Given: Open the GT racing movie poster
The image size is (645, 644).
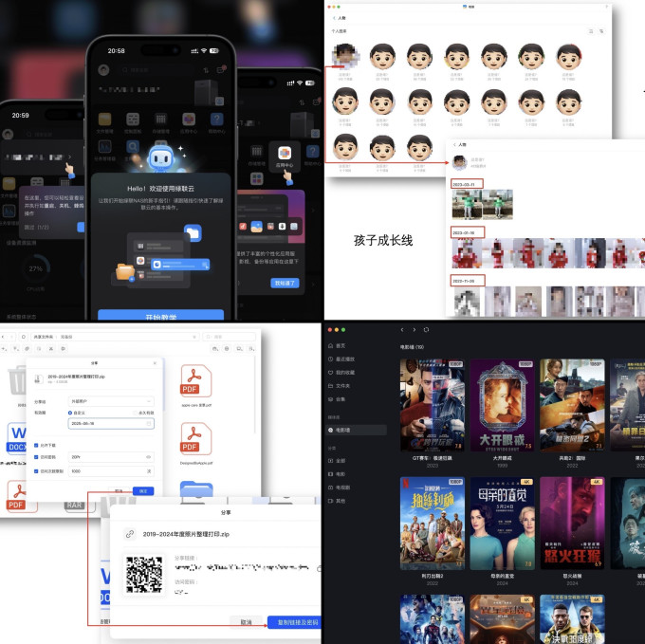Looking at the screenshot, I should tap(433, 405).
